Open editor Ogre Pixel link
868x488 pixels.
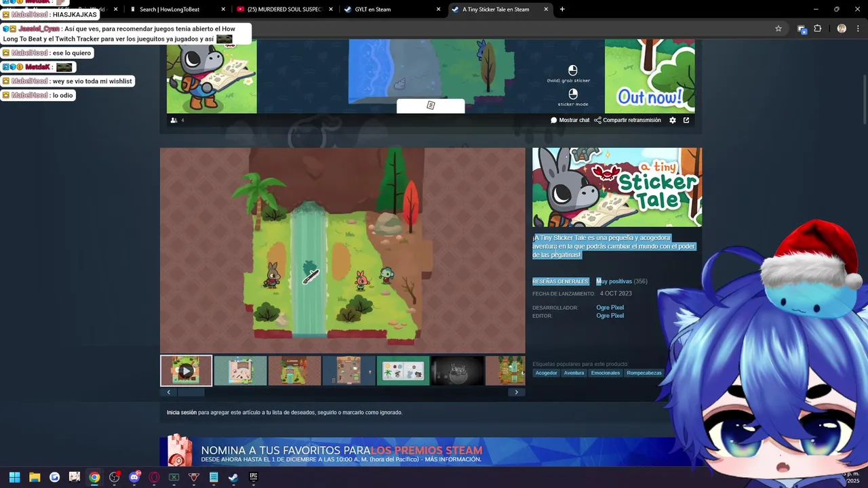pos(610,316)
